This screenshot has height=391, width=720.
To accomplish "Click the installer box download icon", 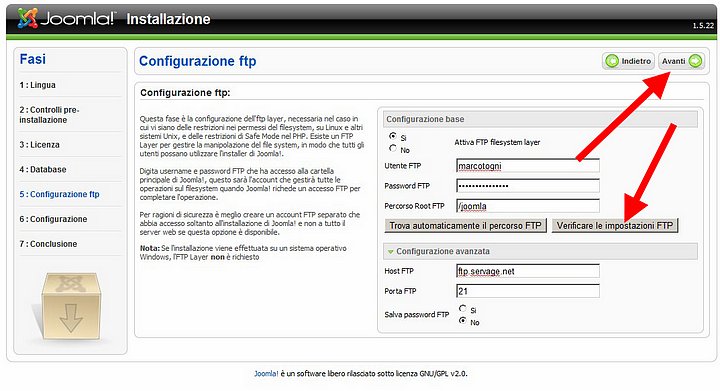I will 70,306.
